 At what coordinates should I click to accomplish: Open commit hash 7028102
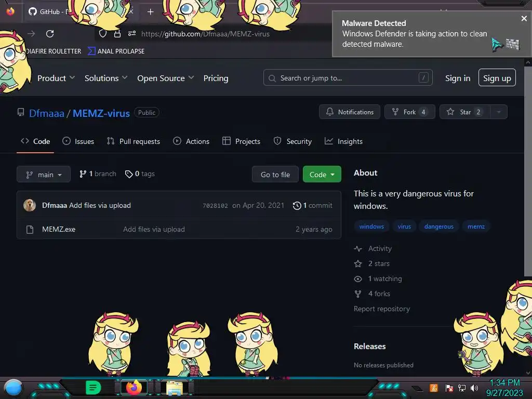(x=215, y=206)
